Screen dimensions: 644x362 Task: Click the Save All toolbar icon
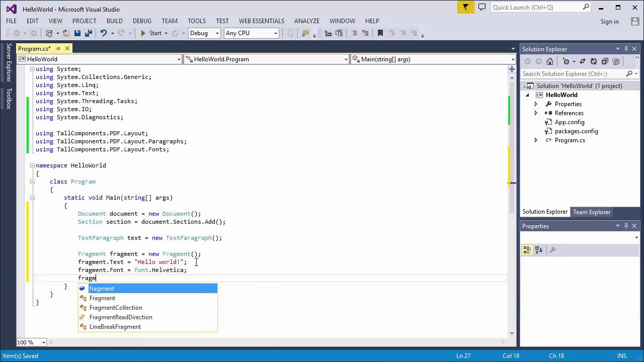point(88,33)
